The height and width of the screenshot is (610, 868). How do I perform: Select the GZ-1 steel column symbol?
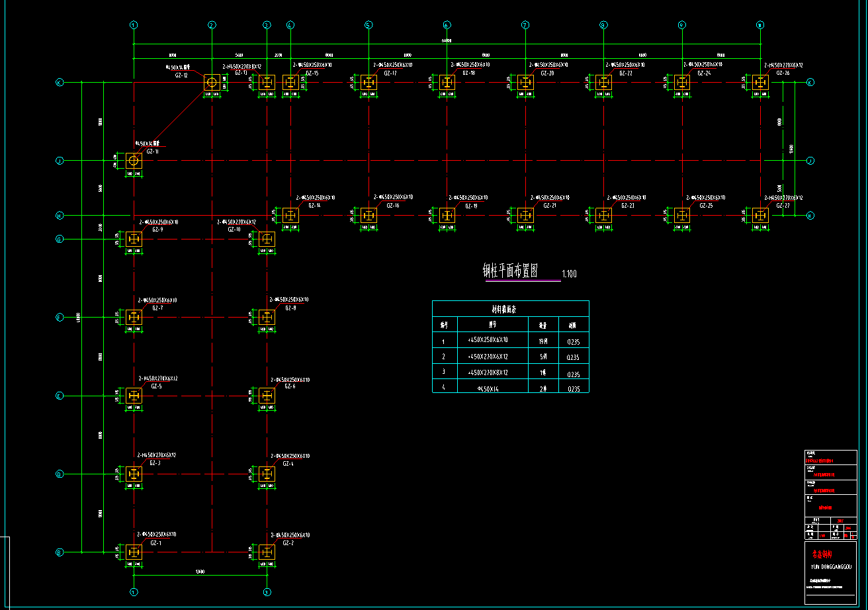pos(134,552)
